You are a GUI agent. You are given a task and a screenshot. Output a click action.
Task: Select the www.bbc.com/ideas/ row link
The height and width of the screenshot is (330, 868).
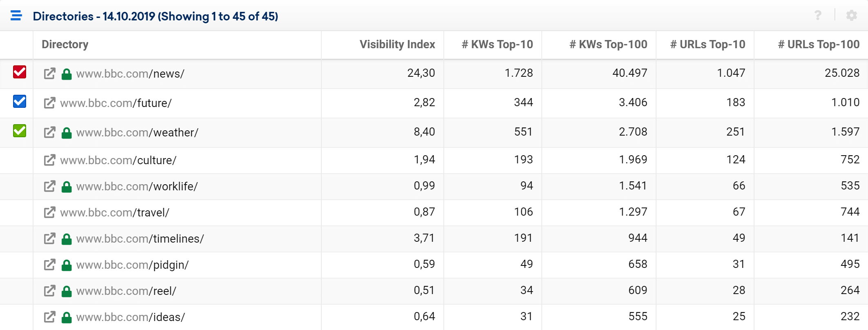tap(131, 317)
